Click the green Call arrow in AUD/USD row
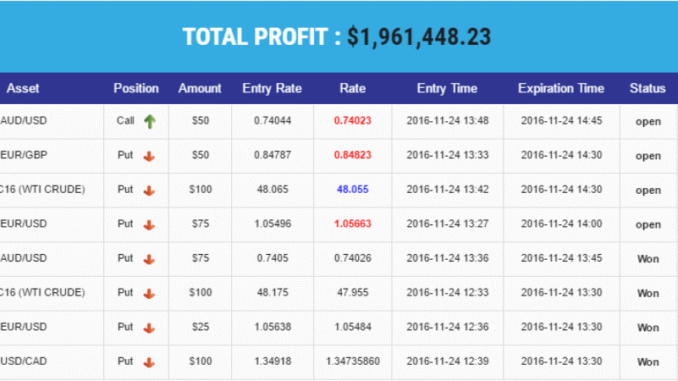The width and height of the screenshot is (678, 381). pyautogui.click(x=150, y=122)
